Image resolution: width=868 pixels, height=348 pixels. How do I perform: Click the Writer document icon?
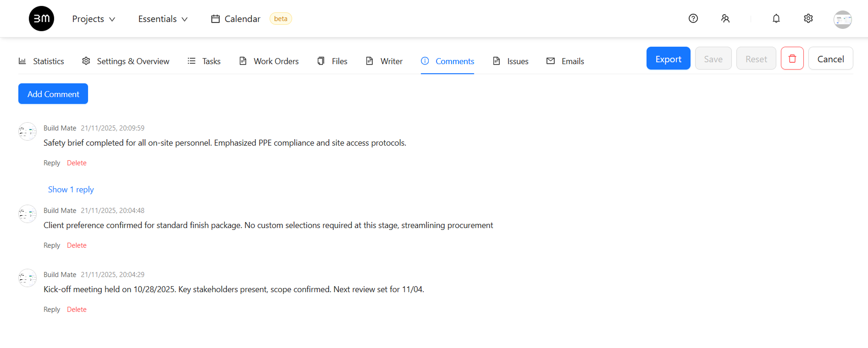[x=370, y=61]
